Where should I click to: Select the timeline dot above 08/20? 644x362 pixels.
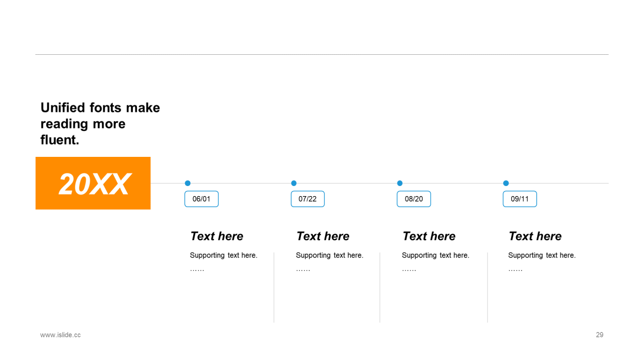click(400, 183)
